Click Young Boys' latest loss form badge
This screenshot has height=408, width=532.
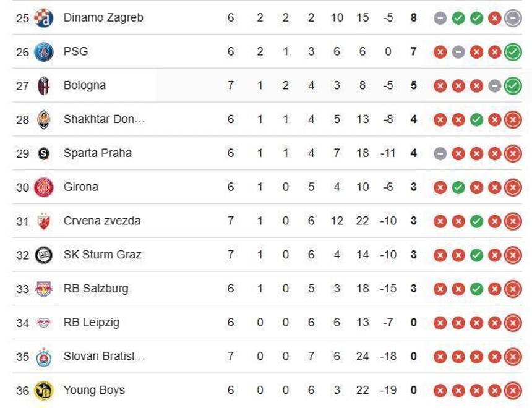click(x=513, y=390)
